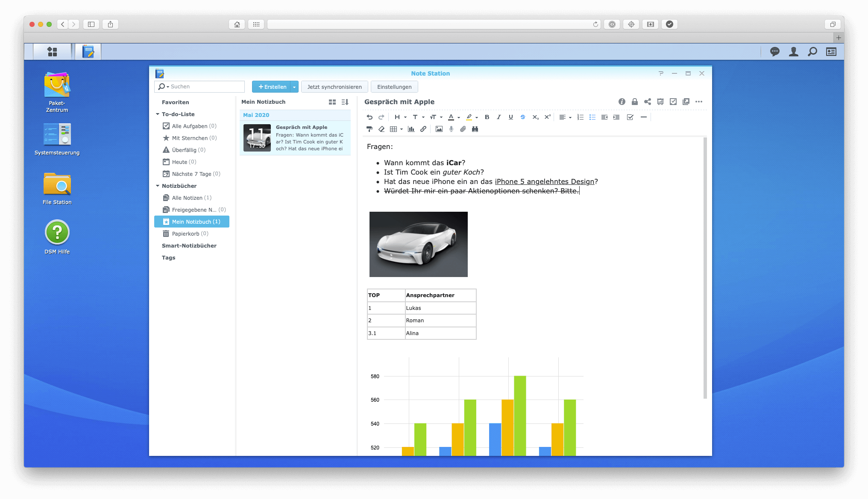
Task: Open the Einstellungen settings menu
Action: pyautogui.click(x=394, y=86)
